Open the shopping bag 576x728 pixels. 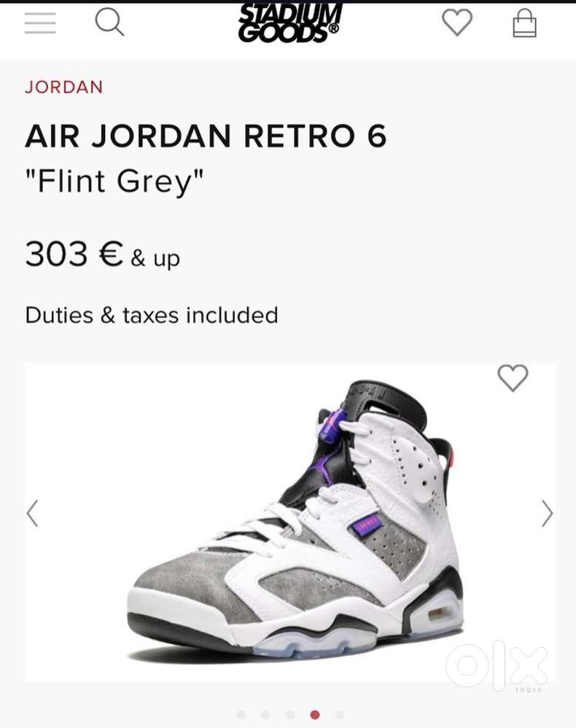coord(524,24)
